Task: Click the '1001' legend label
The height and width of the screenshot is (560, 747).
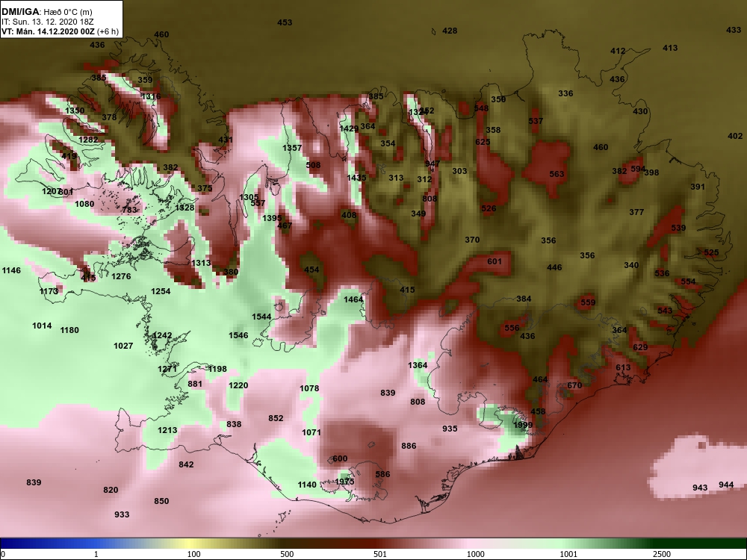Action: pyautogui.click(x=568, y=554)
